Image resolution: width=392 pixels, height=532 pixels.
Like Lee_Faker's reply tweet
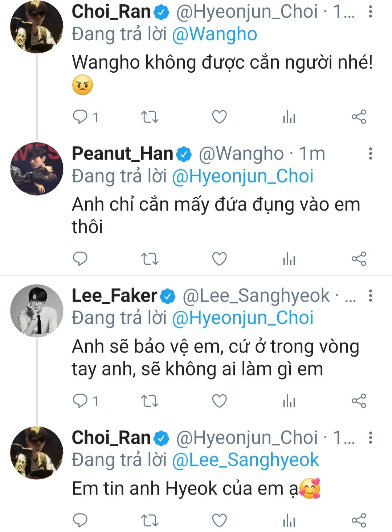pyautogui.click(x=219, y=401)
